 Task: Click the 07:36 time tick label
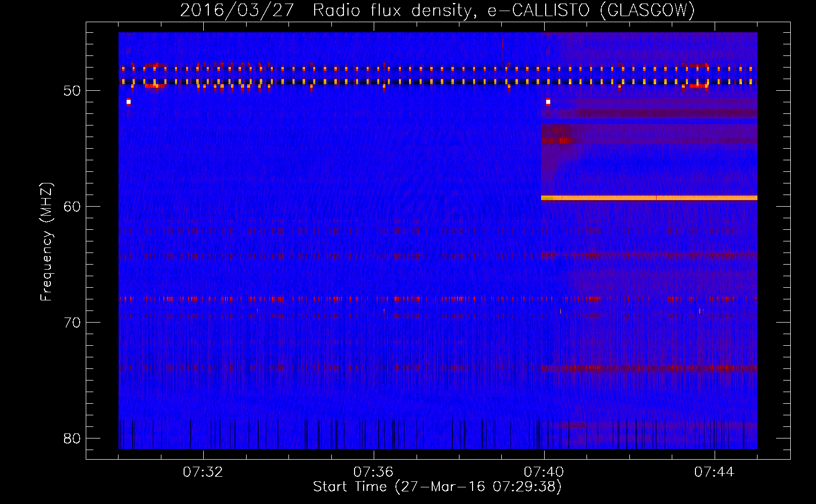click(373, 472)
